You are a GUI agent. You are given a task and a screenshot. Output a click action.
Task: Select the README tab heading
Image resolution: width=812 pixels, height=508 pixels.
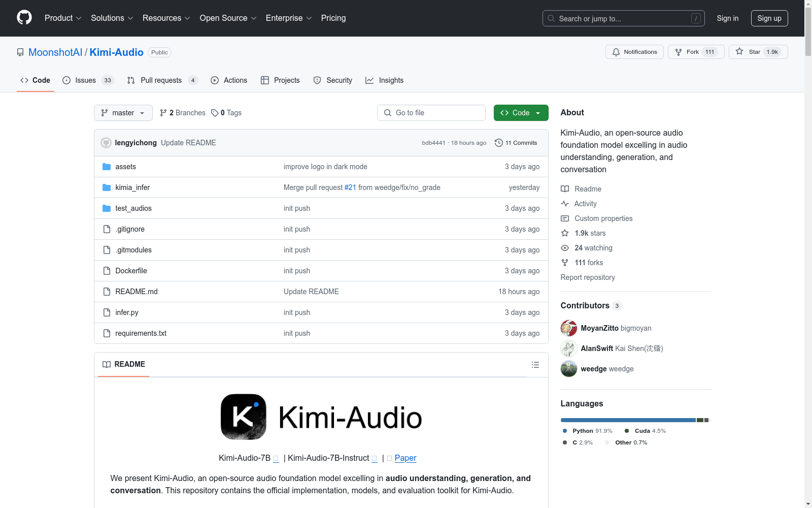(124, 364)
